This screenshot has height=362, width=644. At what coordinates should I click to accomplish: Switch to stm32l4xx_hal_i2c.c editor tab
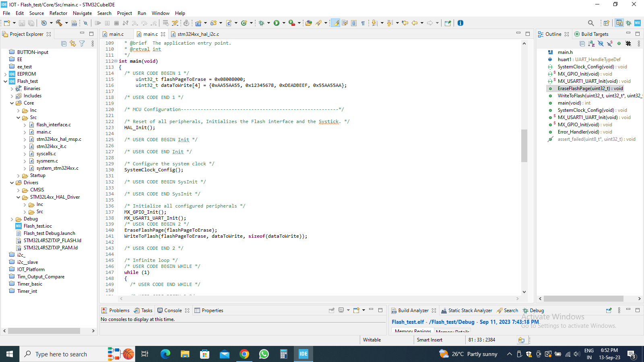[x=198, y=34]
